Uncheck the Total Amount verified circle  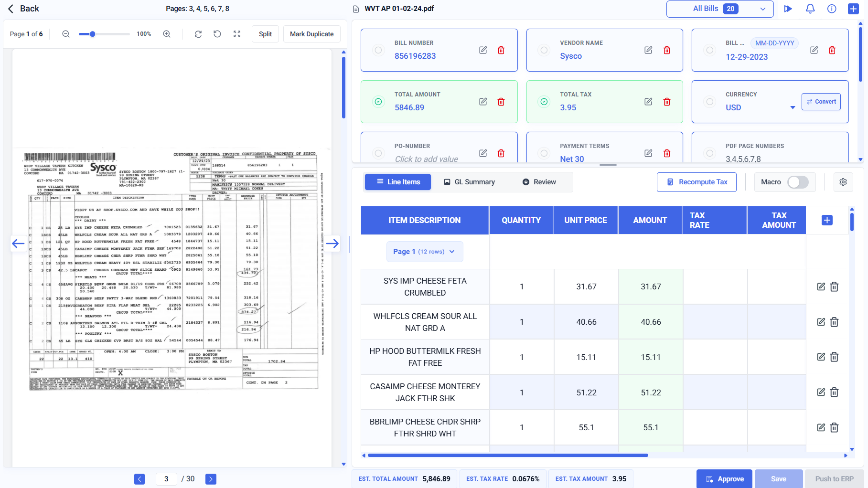pyautogui.click(x=378, y=102)
